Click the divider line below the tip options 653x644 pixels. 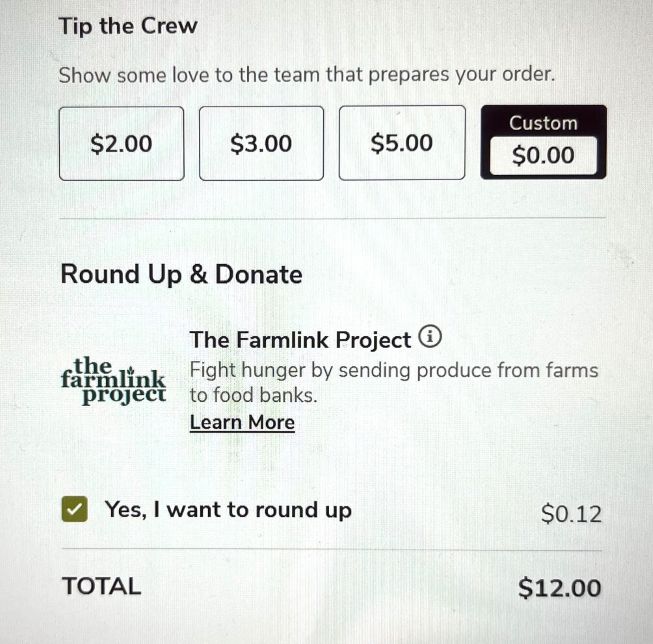point(332,217)
